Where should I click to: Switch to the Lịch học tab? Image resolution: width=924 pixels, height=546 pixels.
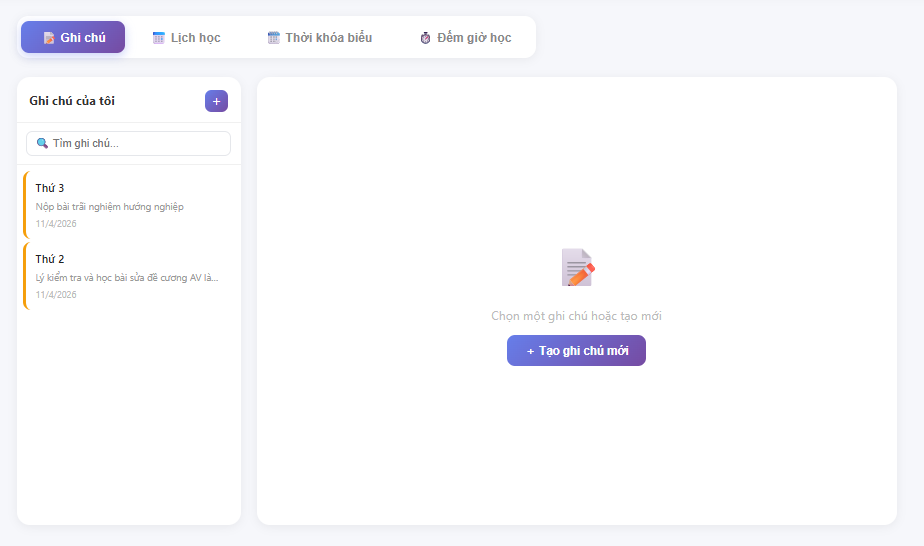pyautogui.click(x=186, y=38)
